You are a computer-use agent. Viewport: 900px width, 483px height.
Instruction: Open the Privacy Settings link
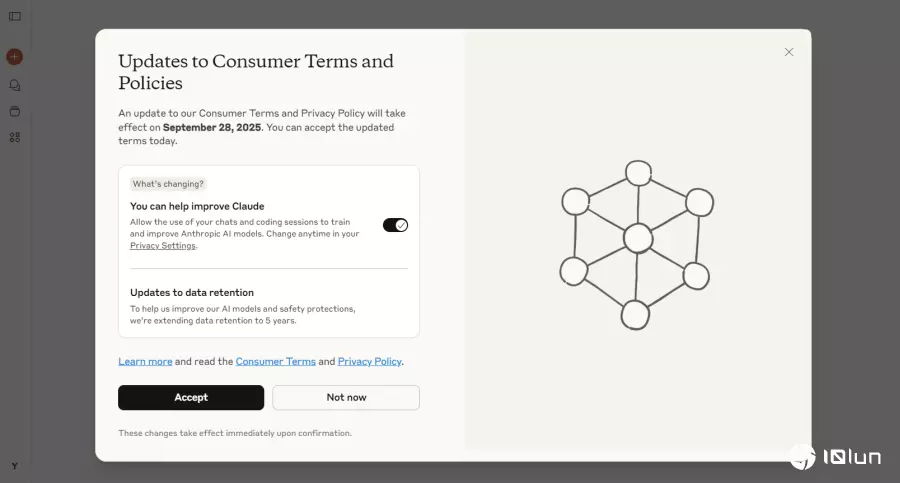(162, 246)
